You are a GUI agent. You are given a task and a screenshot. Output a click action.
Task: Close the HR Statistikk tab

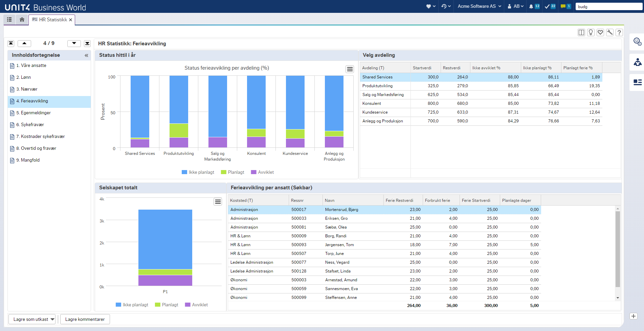[x=71, y=20]
